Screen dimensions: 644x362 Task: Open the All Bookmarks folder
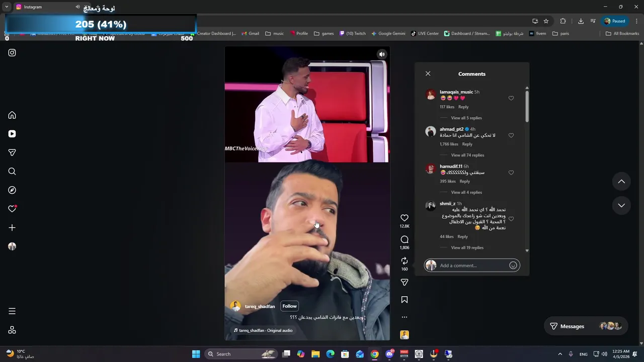click(x=622, y=33)
